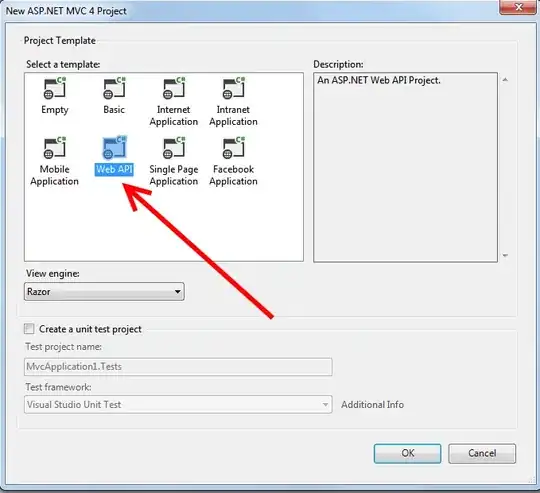This screenshot has height=493, width=540.
Task: Click the Cancel button
Action: (482, 453)
